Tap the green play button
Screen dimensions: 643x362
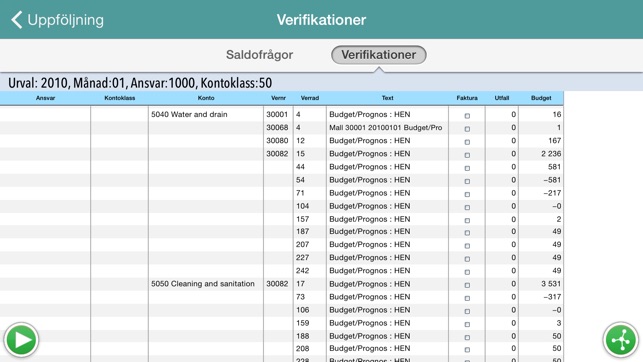(21, 340)
